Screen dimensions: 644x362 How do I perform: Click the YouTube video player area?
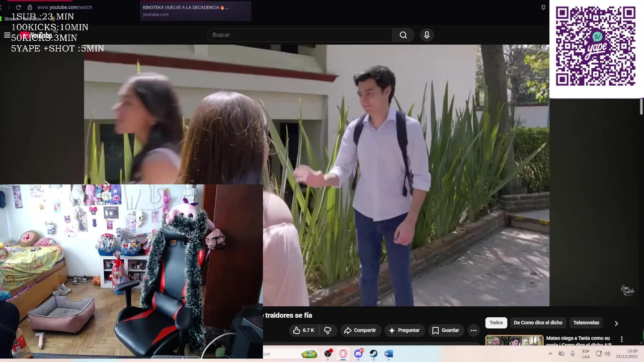pos(316,175)
